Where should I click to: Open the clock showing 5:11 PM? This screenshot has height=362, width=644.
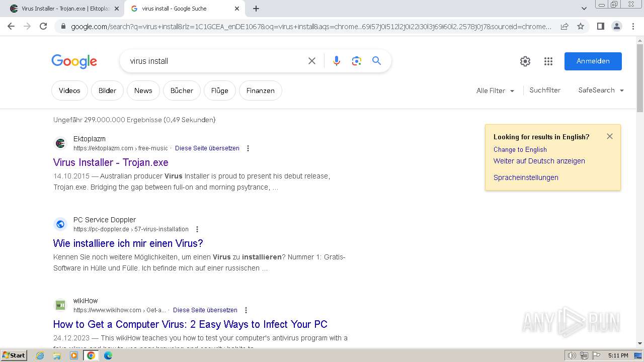(618, 355)
